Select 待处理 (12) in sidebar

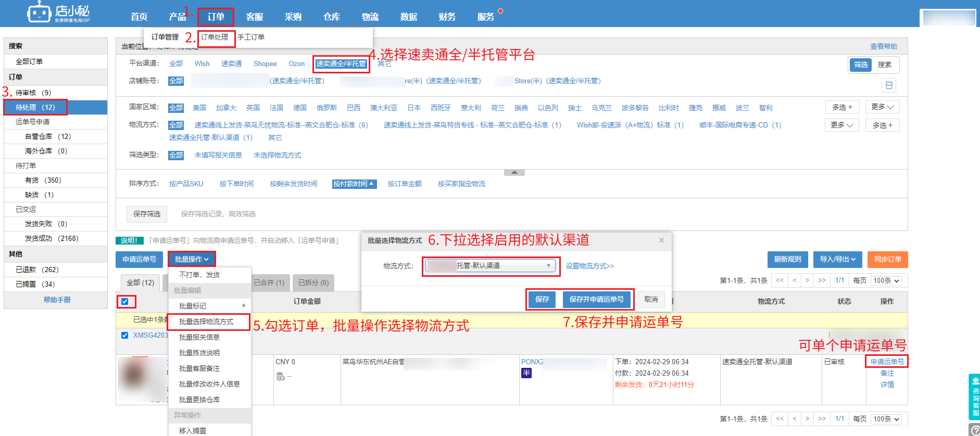pyautogui.click(x=56, y=107)
